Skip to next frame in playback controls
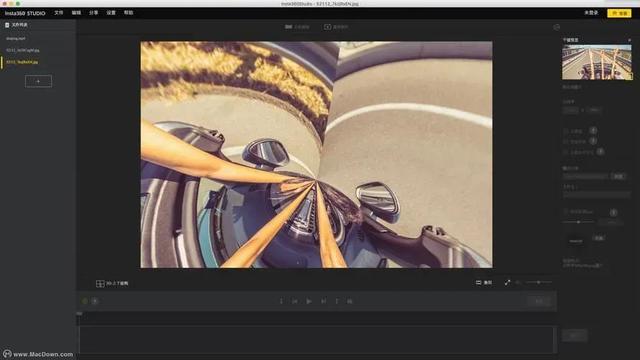640x360 pixels. pyautogui.click(x=323, y=301)
